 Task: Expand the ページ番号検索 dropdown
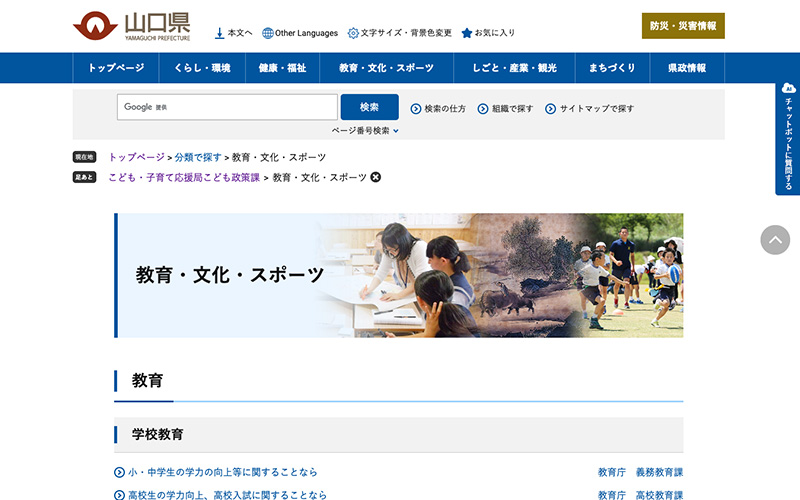pyautogui.click(x=365, y=130)
